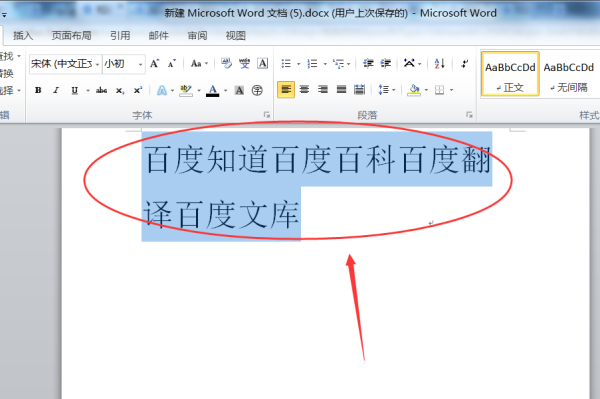Screen dimensions: 600x399
Task: Click the Sort A-Z icon
Action: pos(440,64)
